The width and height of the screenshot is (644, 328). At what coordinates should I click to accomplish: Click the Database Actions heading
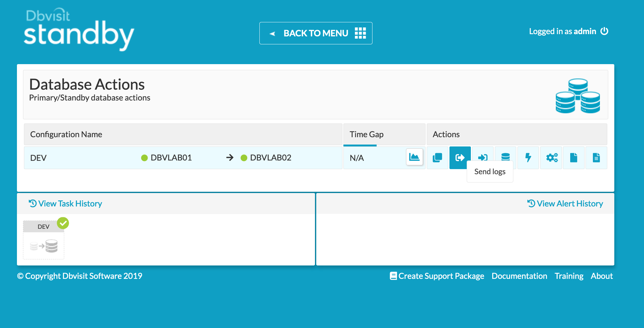point(87,85)
